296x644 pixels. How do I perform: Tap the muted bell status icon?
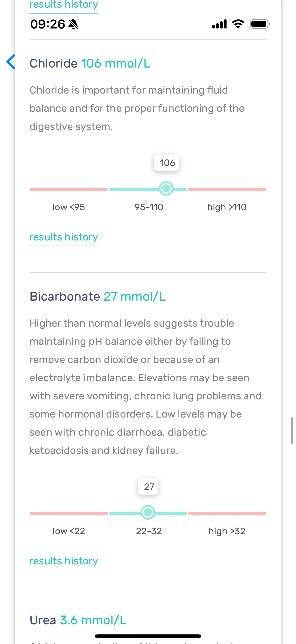point(73,24)
